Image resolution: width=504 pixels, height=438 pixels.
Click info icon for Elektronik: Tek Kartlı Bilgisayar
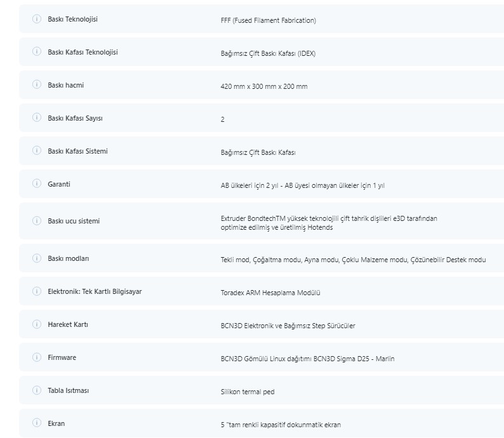click(36, 291)
